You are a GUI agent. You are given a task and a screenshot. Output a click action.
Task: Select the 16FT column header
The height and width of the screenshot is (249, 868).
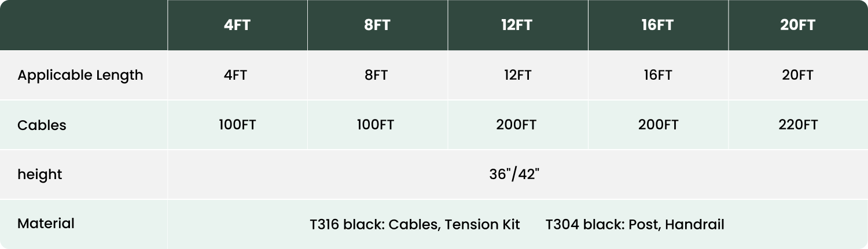[657, 25]
